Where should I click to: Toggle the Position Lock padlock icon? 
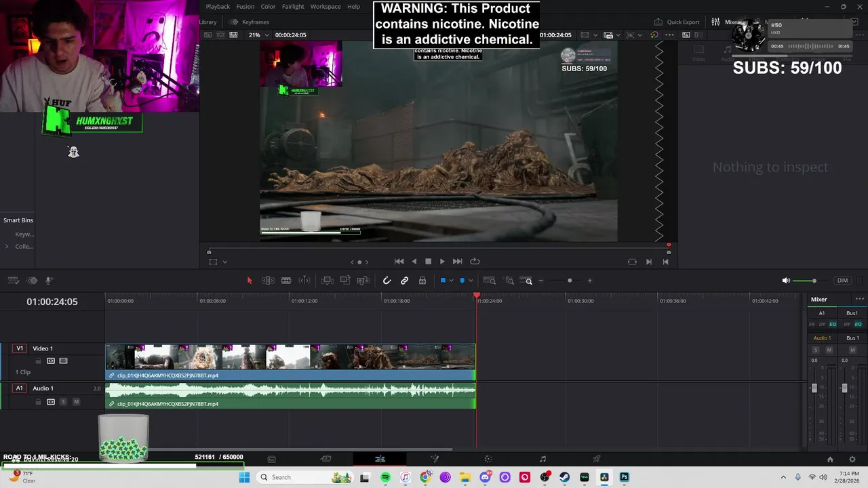tap(422, 281)
